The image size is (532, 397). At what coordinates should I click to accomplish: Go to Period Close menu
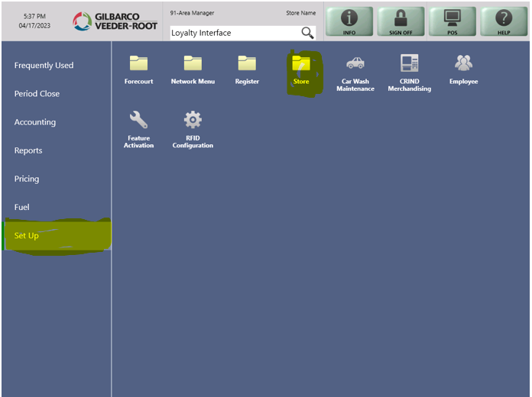37,94
